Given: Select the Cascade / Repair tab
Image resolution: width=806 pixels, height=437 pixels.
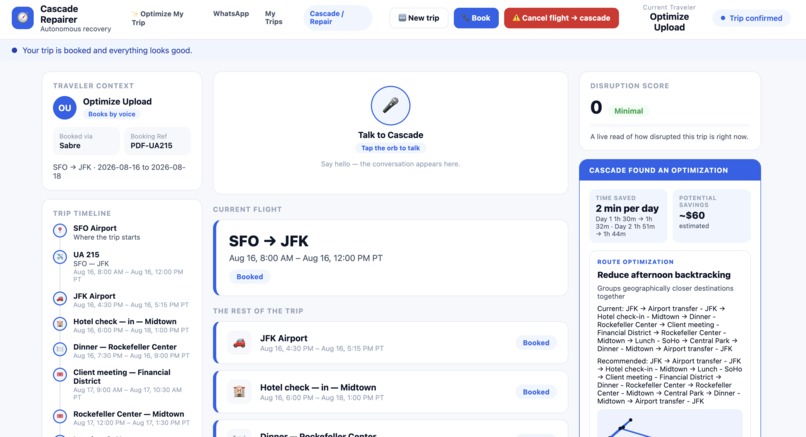Looking at the screenshot, I should 337,18.
